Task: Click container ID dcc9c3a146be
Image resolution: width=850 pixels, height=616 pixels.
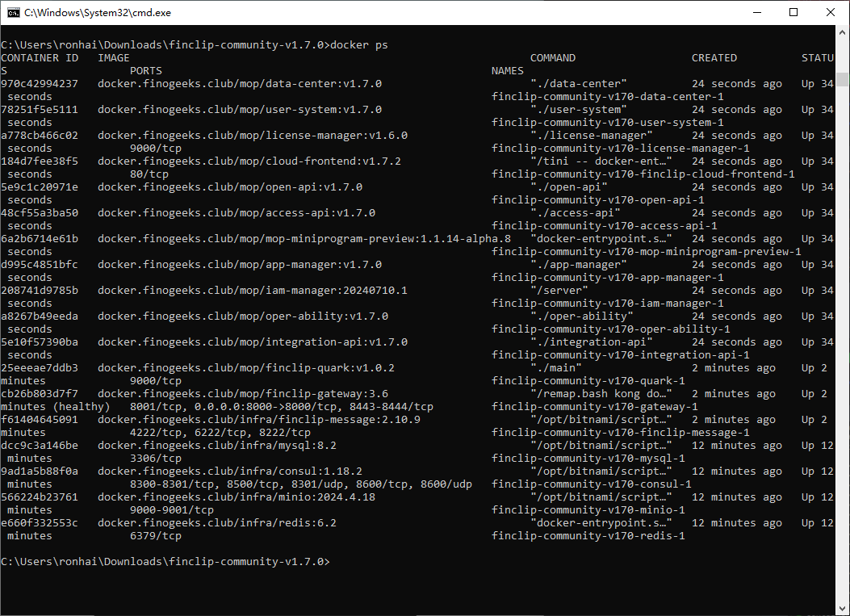Action: 40,446
